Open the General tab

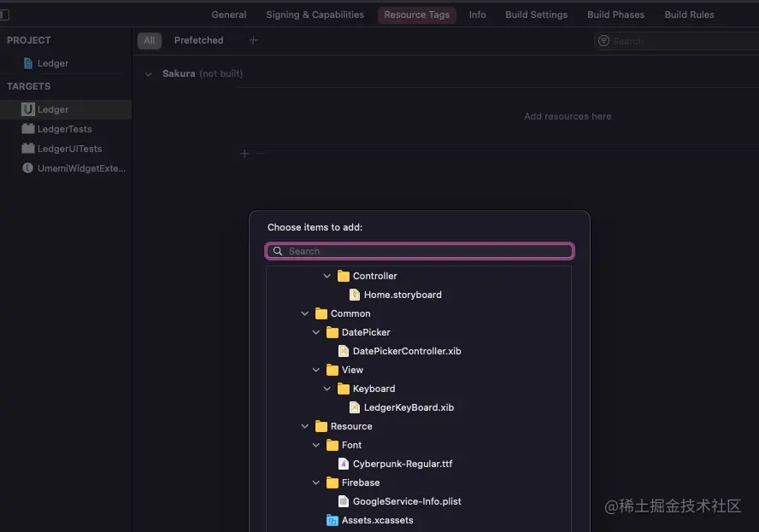(228, 15)
